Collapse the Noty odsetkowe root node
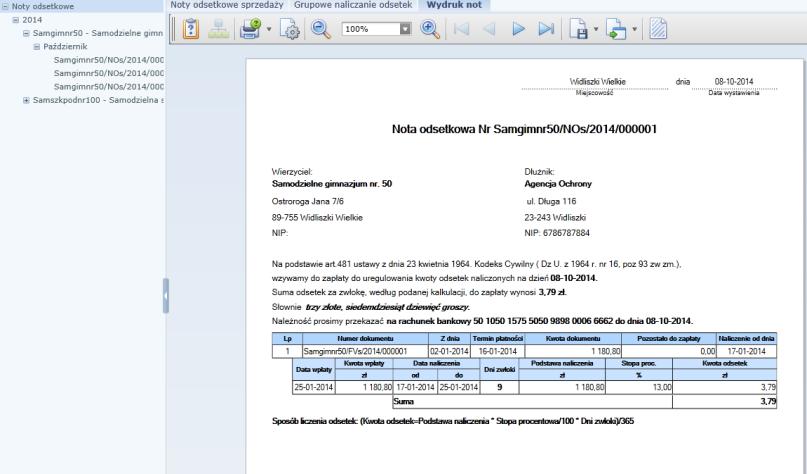 tap(5, 6)
